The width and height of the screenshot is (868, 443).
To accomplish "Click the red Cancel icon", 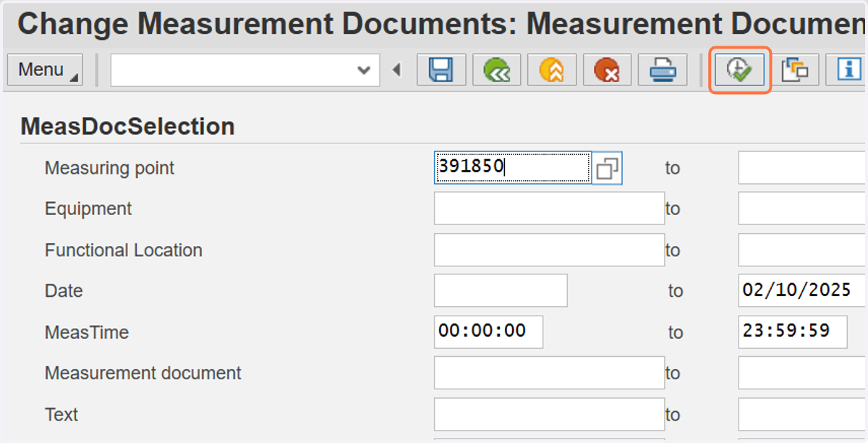I will point(607,70).
